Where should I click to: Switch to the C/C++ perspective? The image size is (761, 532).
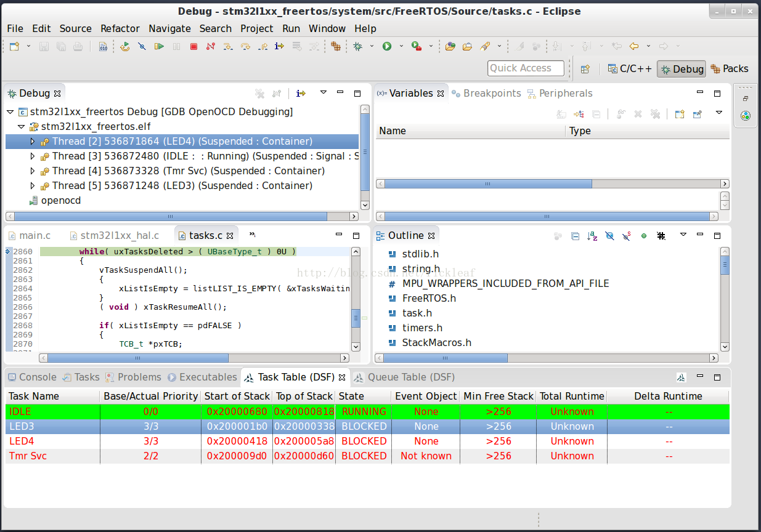click(630, 69)
